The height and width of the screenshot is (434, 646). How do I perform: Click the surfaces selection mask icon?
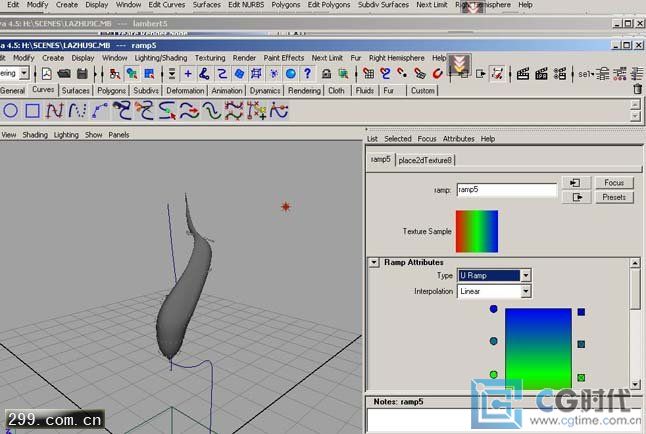pyautogui.click(x=239, y=74)
